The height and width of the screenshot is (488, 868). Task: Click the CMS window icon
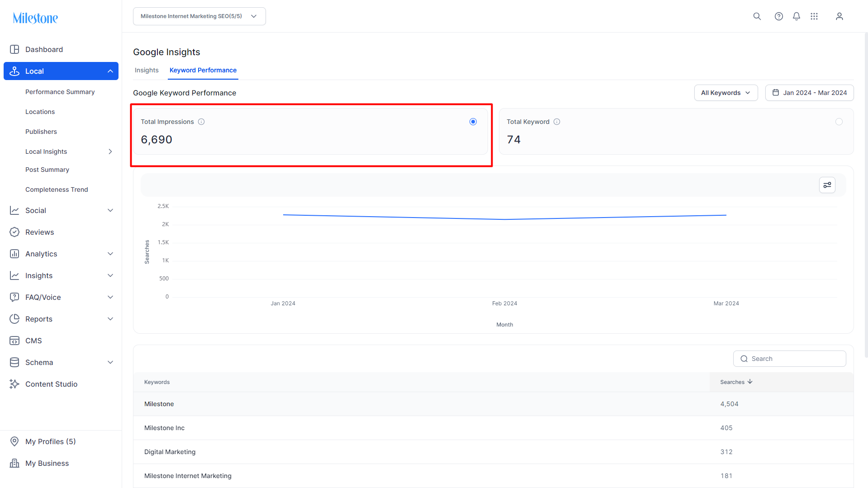point(14,341)
